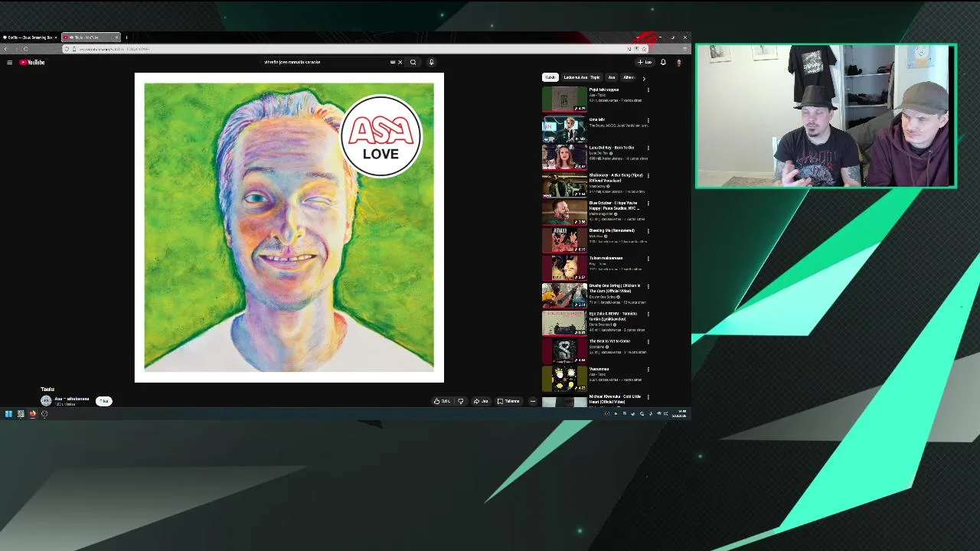Screen dimensions: 980x551
Task: Like the video with thumbs up
Action: pyautogui.click(x=442, y=401)
